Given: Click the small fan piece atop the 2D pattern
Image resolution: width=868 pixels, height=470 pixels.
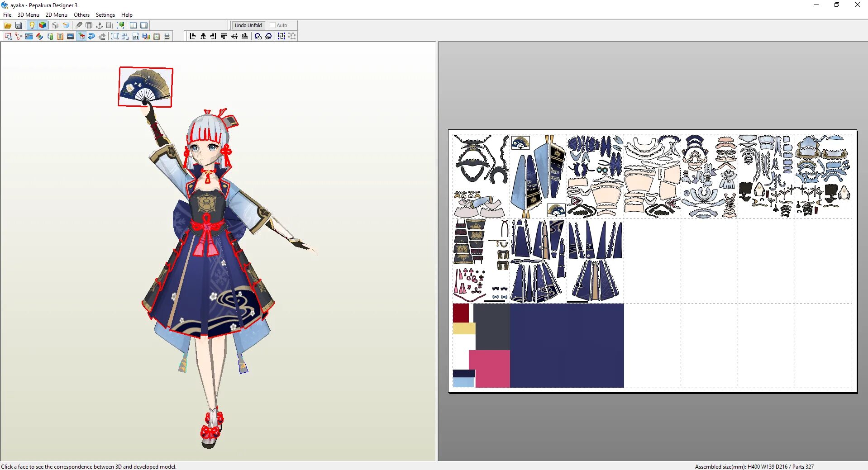Looking at the screenshot, I should pos(520,143).
